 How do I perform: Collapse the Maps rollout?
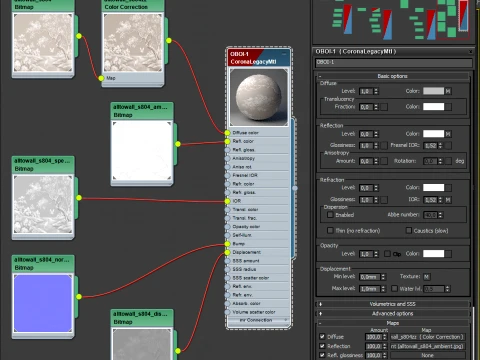393,323
